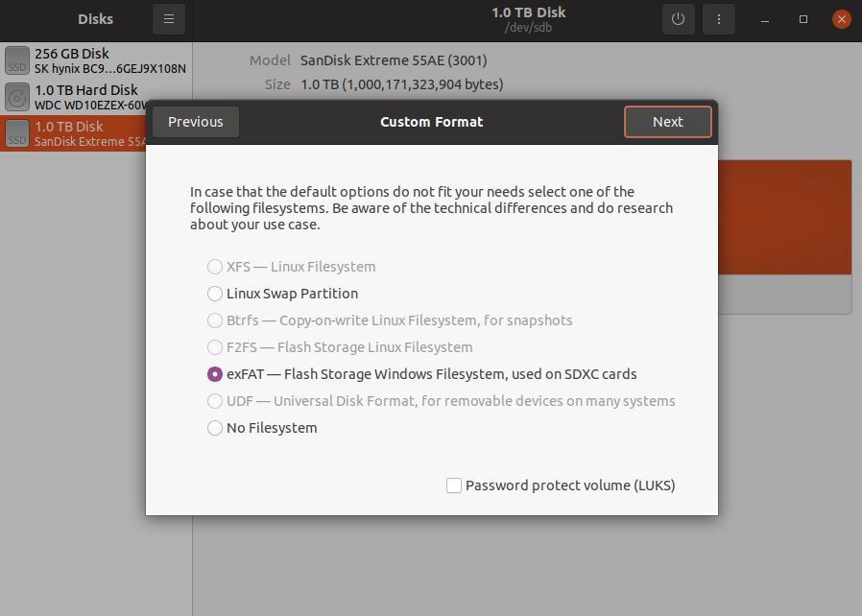This screenshot has width=862, height=616.
Task: Go back with the Previous button
Action: click(196, 122)
